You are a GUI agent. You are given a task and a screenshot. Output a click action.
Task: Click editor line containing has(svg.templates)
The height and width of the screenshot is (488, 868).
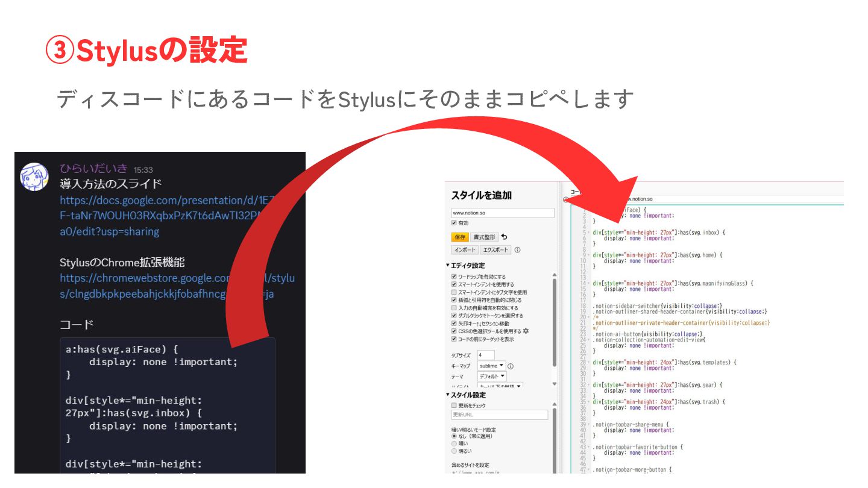click(x=665, y=362)
